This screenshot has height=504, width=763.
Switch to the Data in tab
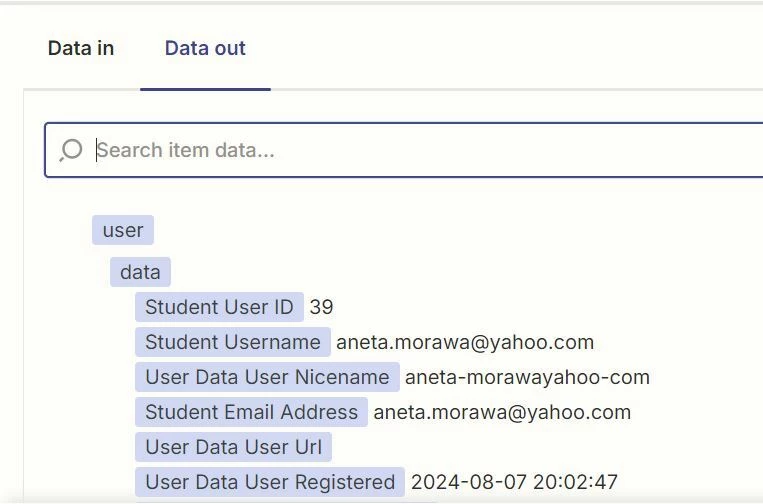[x=81, y=48]
